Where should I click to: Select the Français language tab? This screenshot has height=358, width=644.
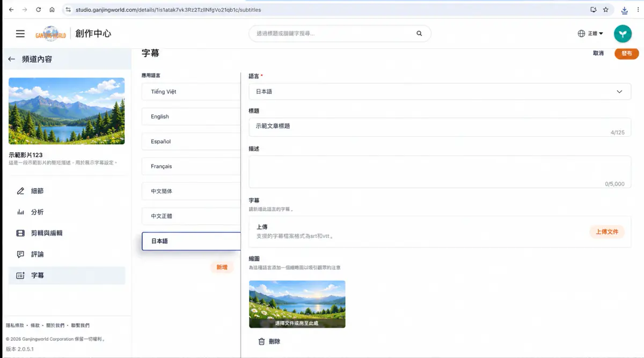(x=191, y=166)
